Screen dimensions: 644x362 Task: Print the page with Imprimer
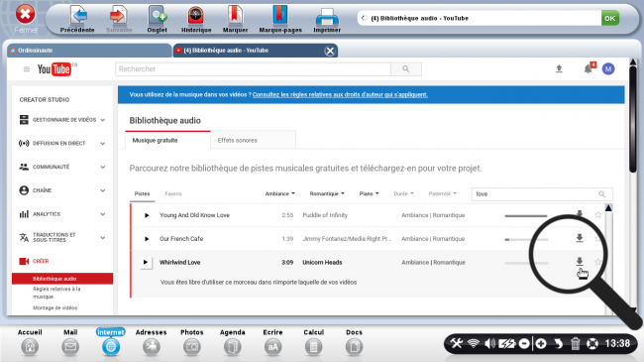point(327,19)
